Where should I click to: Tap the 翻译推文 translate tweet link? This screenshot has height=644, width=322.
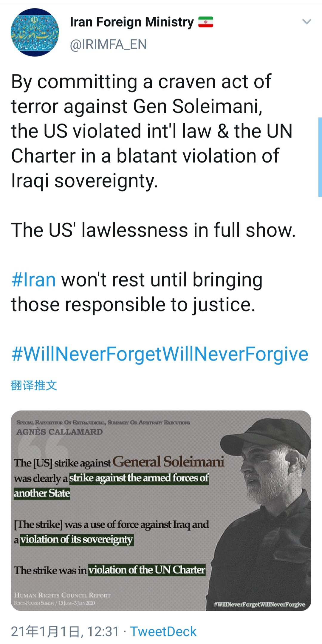pyautogui.click(x=34, y=385)
